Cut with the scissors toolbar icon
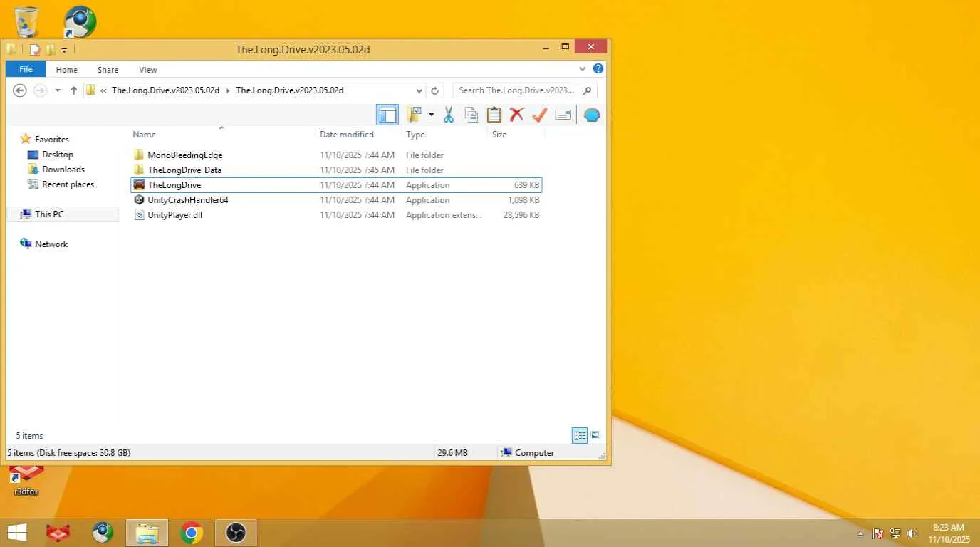Screen dimensions: 980x547 click(x=449, y=115)
